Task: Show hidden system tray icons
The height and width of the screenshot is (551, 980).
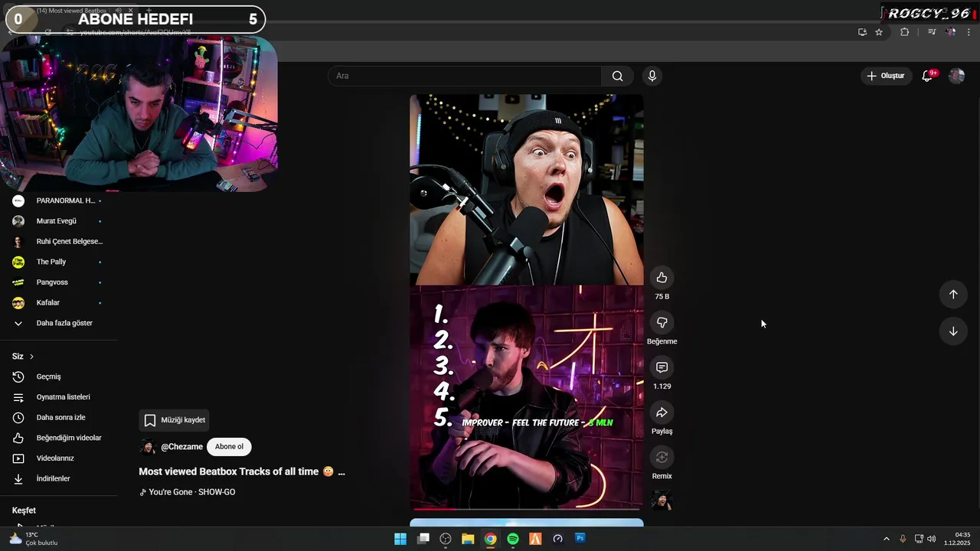Action: coord(887,539)
